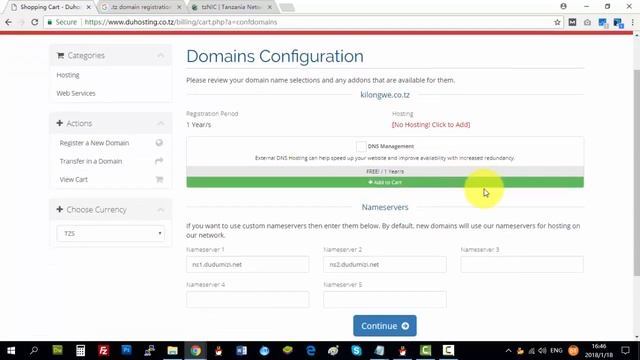Tick the DNS Management checkbox
The height and width of the screenshot is (360, 640).
pos(361,146)
